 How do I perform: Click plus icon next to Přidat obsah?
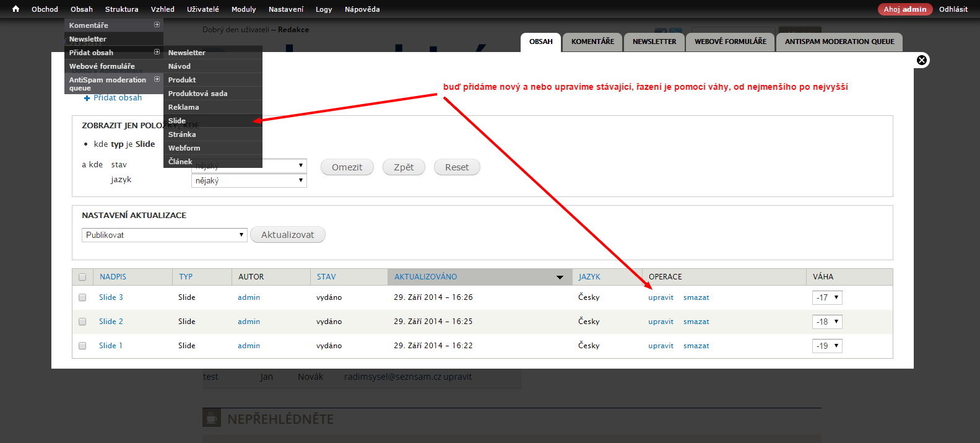coord(87,98)
